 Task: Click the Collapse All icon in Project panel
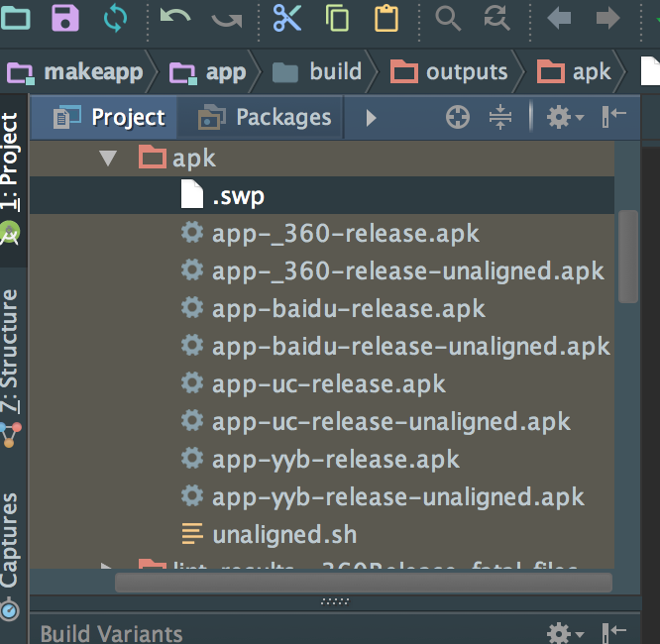(500, 118)
